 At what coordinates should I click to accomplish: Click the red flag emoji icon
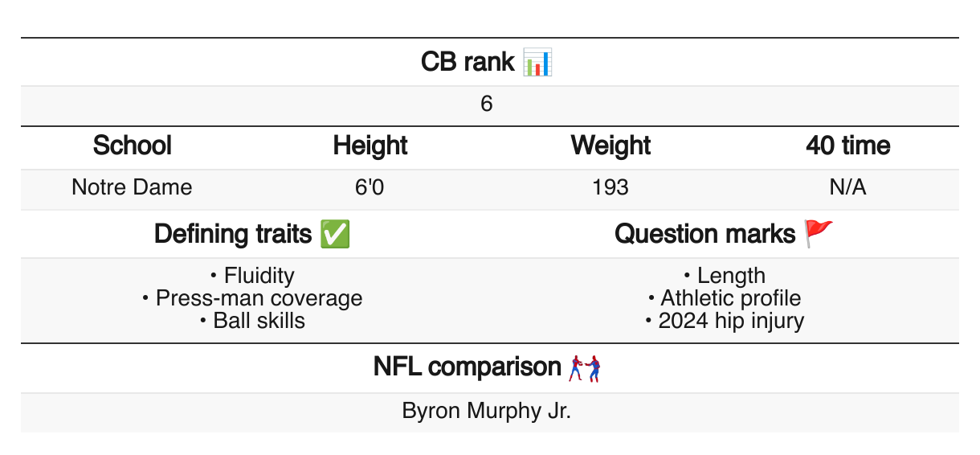pos(819,234)
